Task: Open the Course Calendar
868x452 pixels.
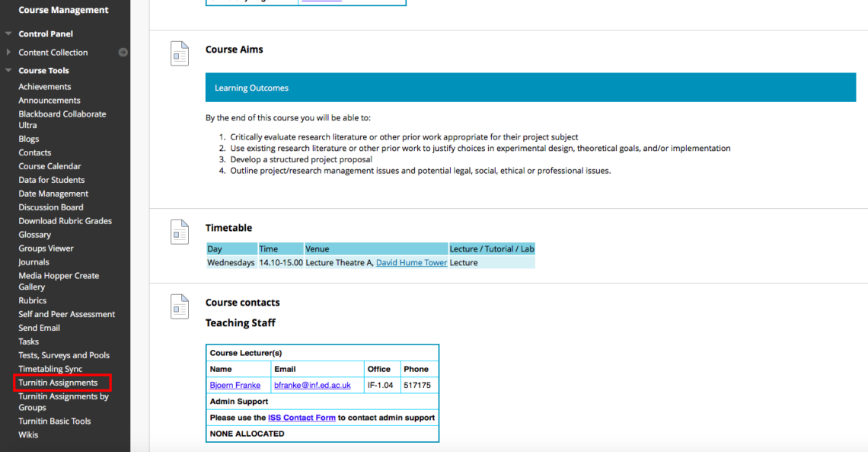Action: (49, 165)
